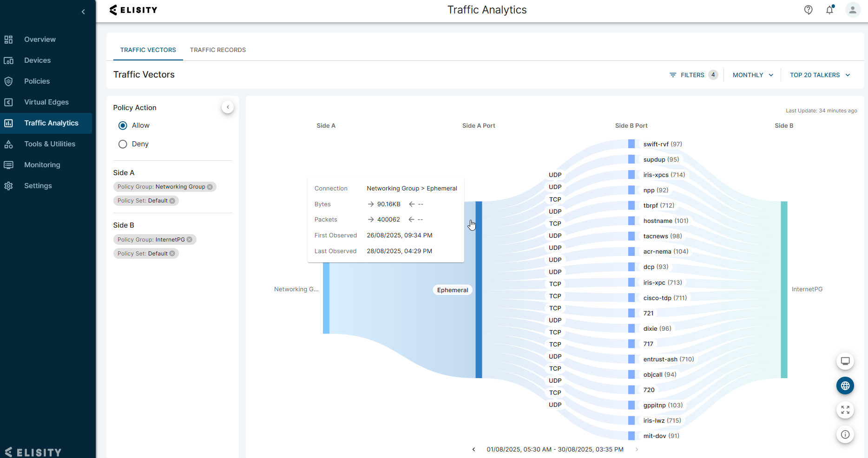868x458 pixels.
Task: Select the Deny policy action
Action: point(123,144)
